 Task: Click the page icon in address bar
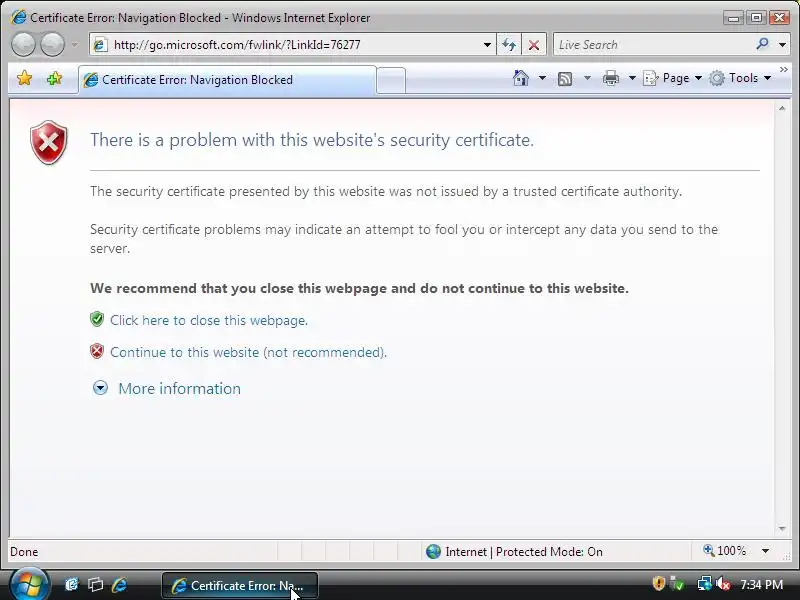tap(100, 45)
